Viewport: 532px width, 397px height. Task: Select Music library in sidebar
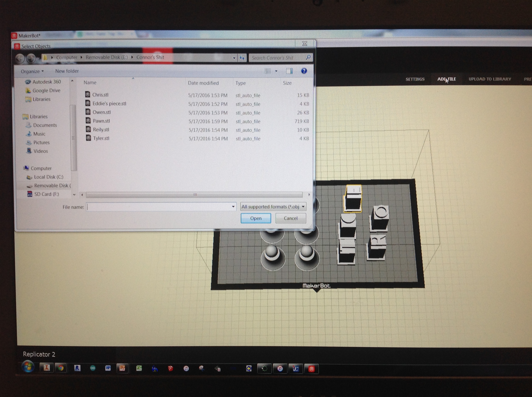[36, 134]
